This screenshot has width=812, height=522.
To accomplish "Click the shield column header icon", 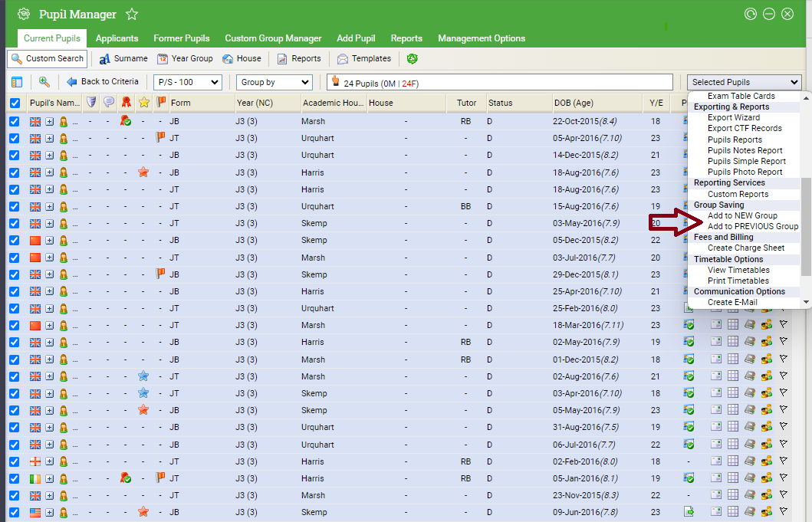I will coord(91,102).
